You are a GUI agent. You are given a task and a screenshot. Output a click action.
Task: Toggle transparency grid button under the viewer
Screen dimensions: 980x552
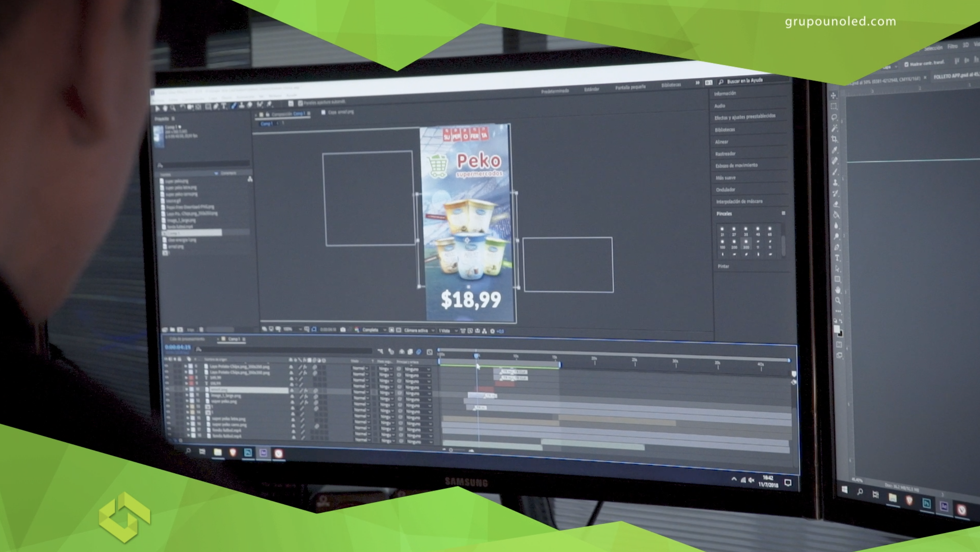[398, 330]
